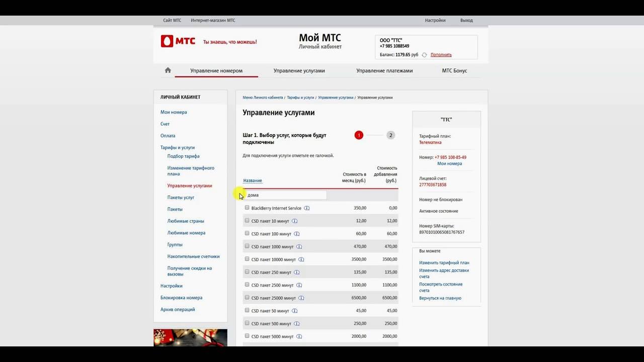644x362 pixels.
Task: Open Пакеты услуг in sidebar
Action: pos(181,198)
